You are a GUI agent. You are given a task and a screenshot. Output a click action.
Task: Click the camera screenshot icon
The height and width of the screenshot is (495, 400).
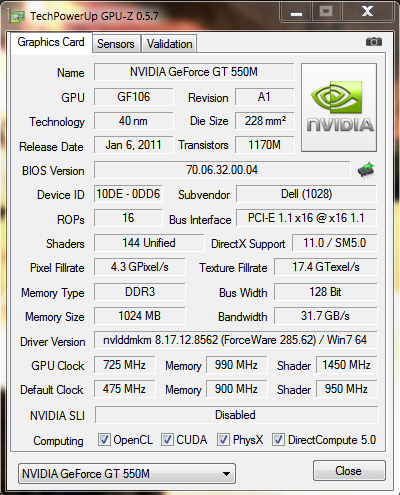pos(374,42)
